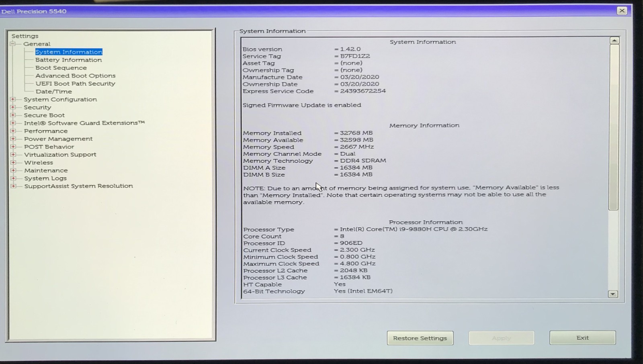643x364 pixels.
Task: Select the Wireless category label
Action: [39, 162]
